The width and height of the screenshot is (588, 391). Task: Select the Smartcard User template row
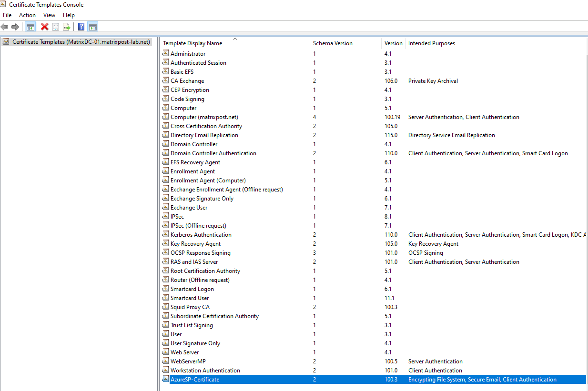[x=374, y=298]
